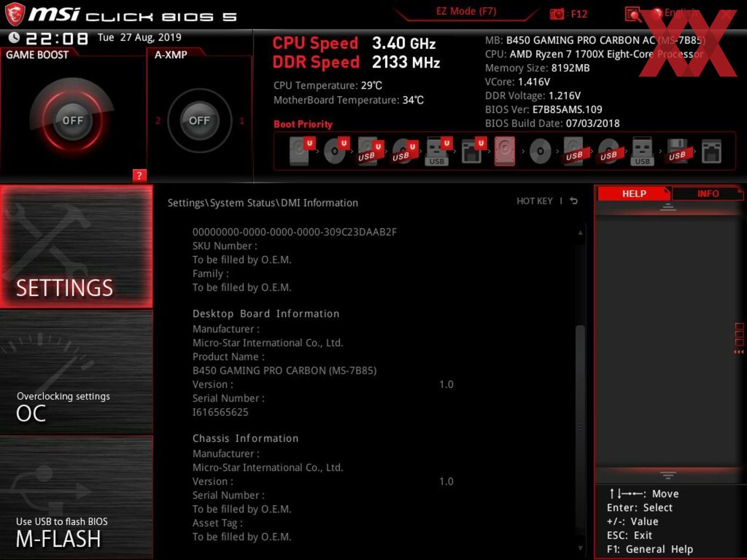Click the Settings\System Status\DMI Information breadcrumb

pos(263,203)
